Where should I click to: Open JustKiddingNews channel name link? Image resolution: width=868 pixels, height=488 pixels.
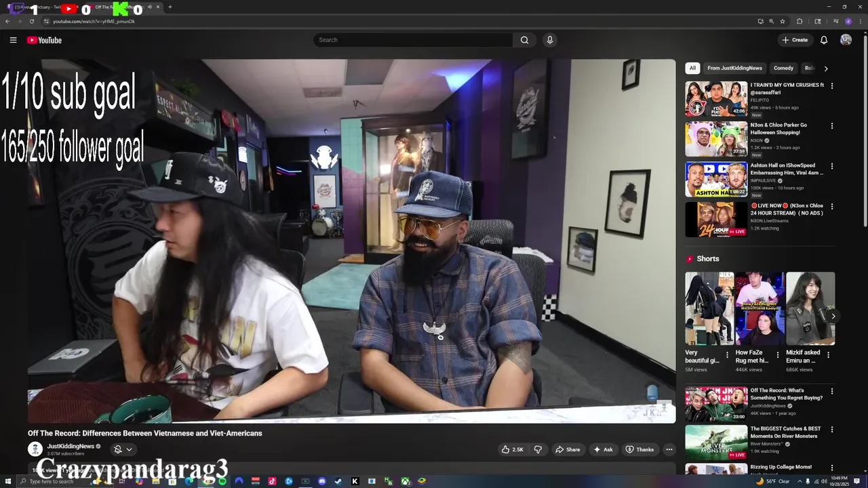click(71, 446)
